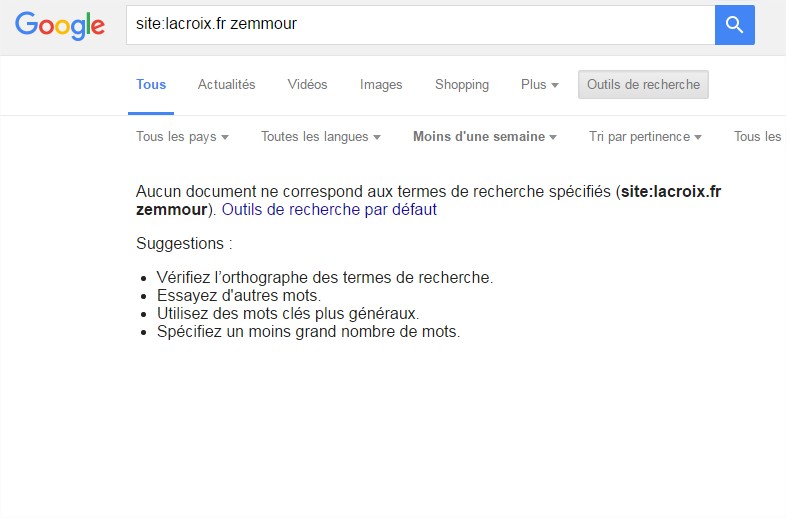The image size is (786, 518).
Task: Click the arrow next to Tous les pays
Action: (225, 137)
